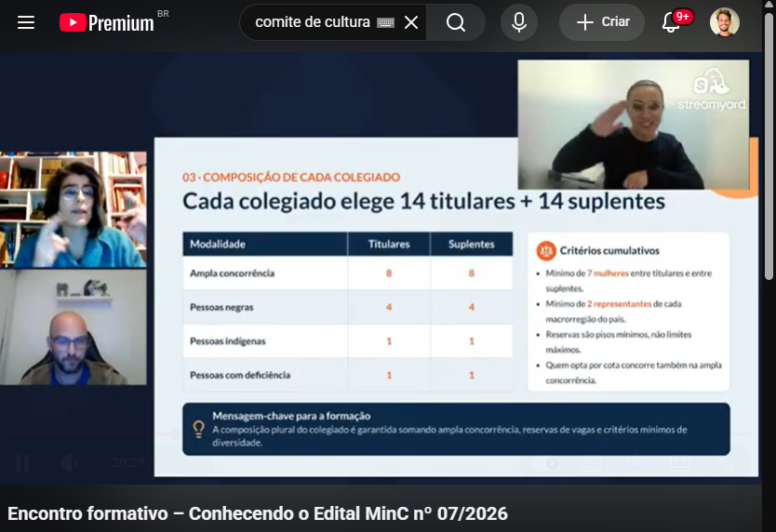
Task: Click the bald man with glasses webcam tile
Action: pos(74,327)
